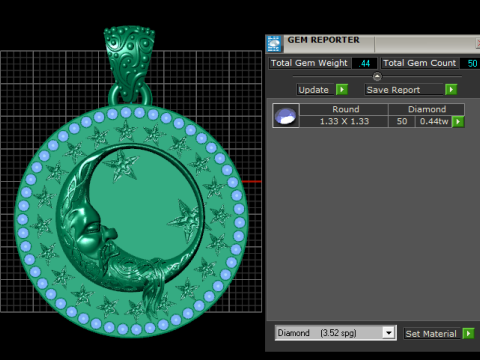Click the Diamond (3.52 spg) combo box
The image size is (480, 360).
tap(336, 333)
